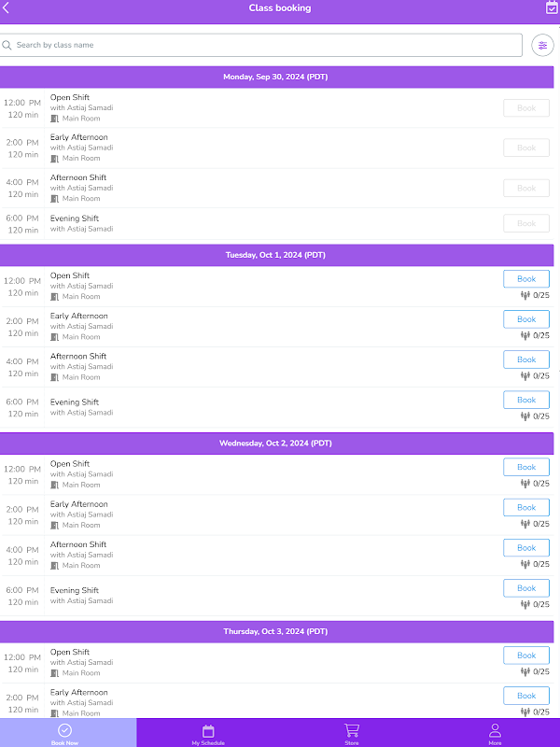Viewport: 560px width, 747px height.
Task: Click the search magnifier icon
Action: [7, 45]
